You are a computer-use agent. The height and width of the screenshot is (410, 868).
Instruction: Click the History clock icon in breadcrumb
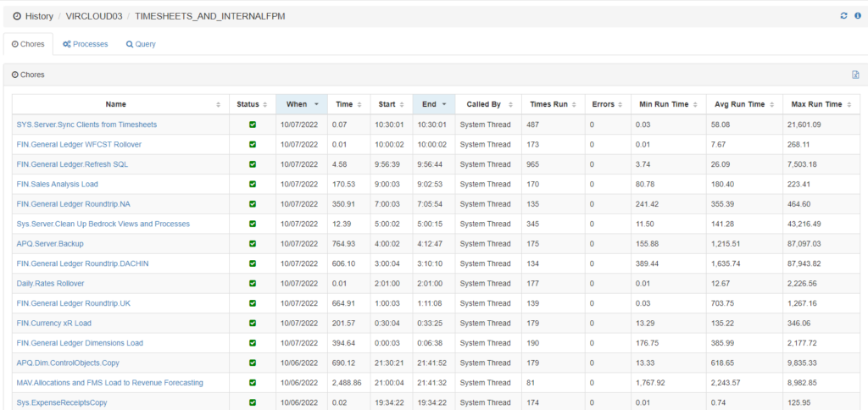click(x=18, y=16)
